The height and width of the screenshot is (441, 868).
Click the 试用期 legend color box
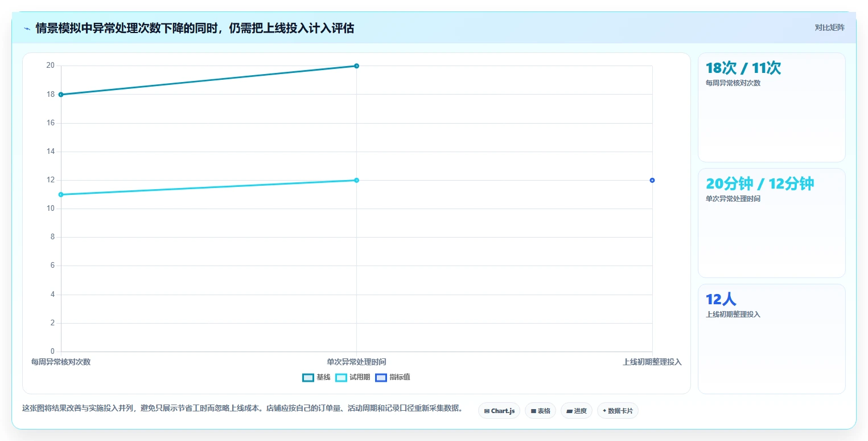click(341, 377)
